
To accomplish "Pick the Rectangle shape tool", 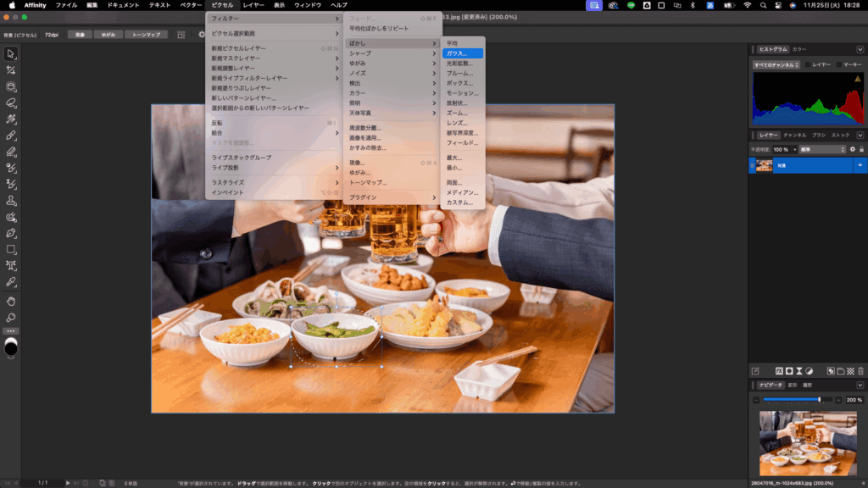I will 11,249.
